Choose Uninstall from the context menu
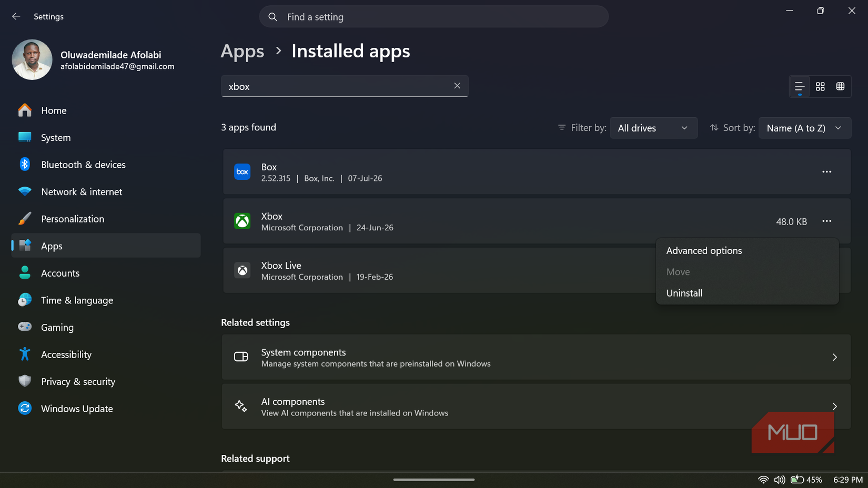868x488 pixels. pos(747,293)
